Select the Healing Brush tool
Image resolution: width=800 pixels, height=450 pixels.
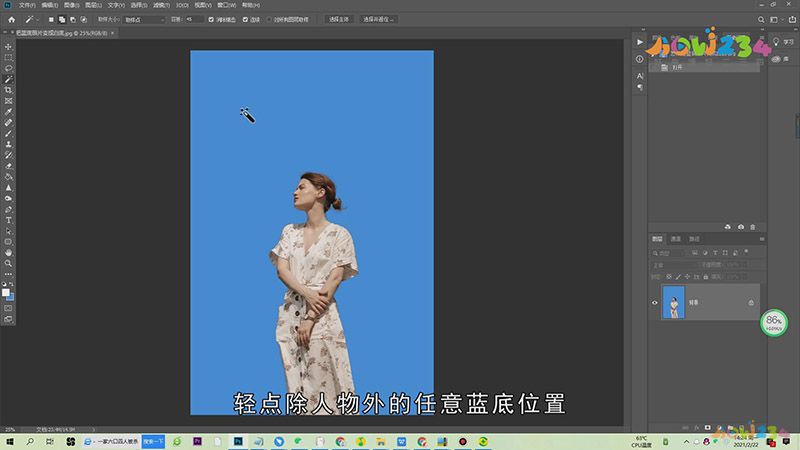pyautogui.click(x=8, y=122)
